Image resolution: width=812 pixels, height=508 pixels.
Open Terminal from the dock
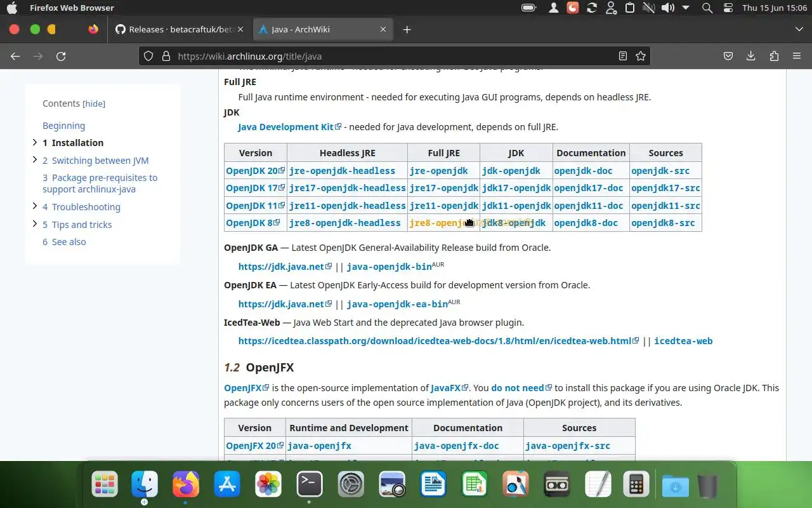(x=310, y=485)
